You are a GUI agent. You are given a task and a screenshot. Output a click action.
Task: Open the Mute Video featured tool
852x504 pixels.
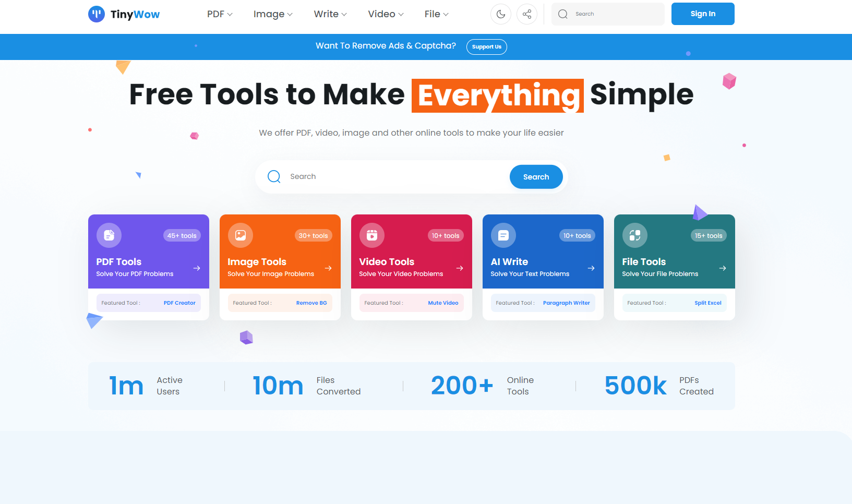pyautogui.click(x=443, y=303)
